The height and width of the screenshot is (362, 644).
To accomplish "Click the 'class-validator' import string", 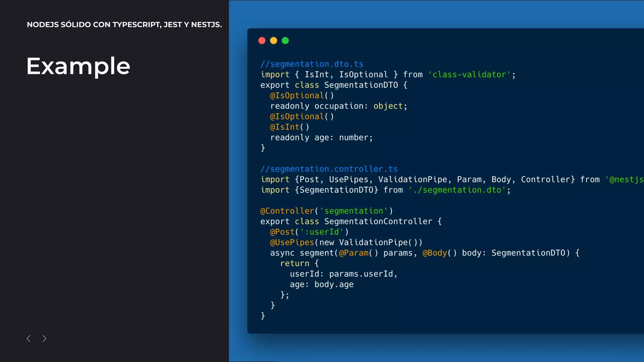I will (x=469, y=74).
